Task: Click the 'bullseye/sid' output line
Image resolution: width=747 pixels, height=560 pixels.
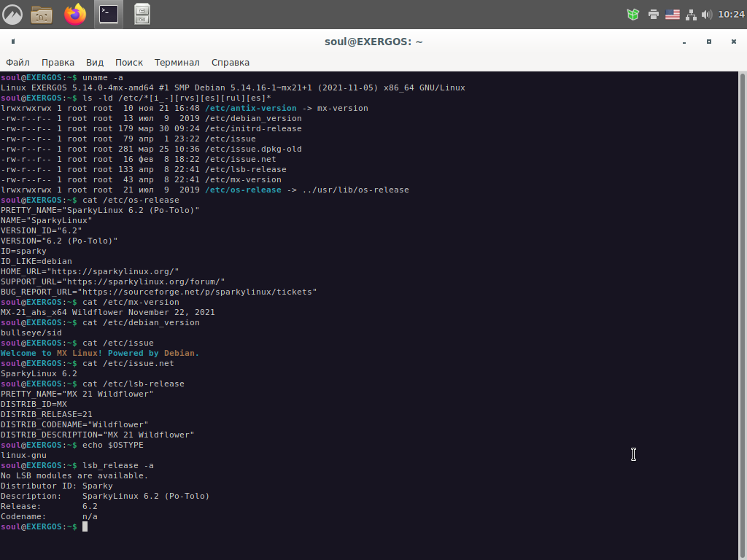Action: [31, 332]
